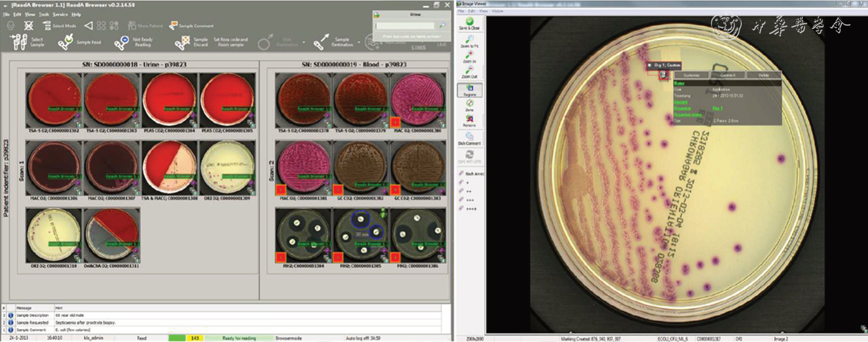Screen dimensions: 868x342
Task: Open the split TSA & MACC plate thumbnail
Action: 169,166
